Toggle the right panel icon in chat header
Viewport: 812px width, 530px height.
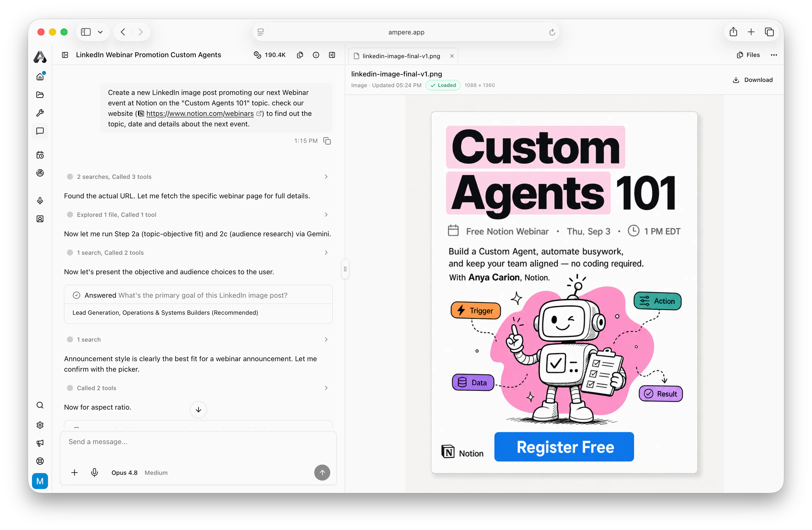pyautogui.click(x=332, y=55)
